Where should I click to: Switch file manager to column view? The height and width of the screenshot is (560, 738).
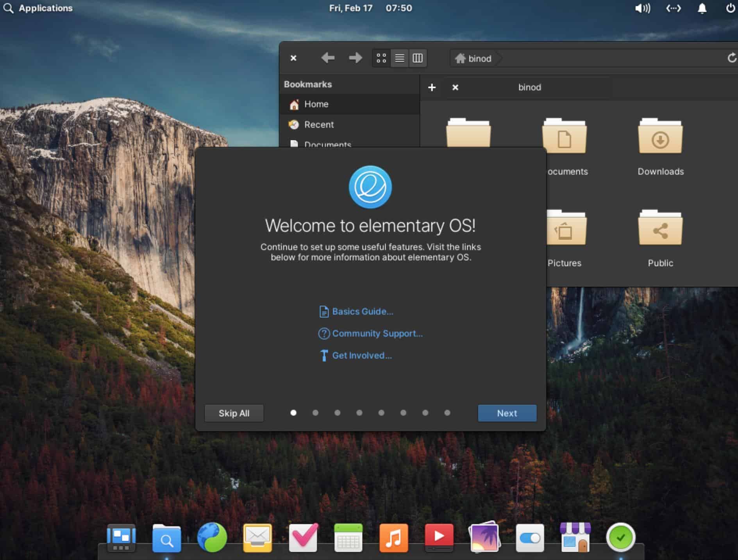point(417,58)
